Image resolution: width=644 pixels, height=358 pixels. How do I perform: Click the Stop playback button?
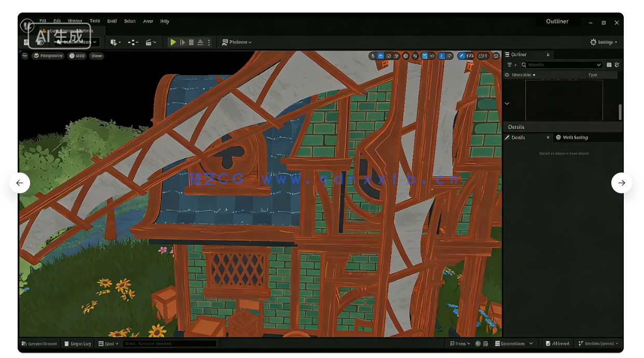tap(191, 42)
